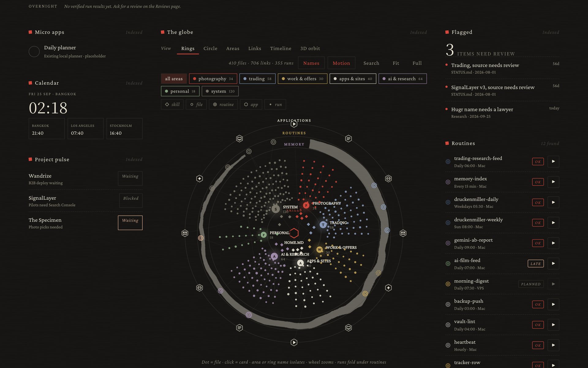The height and width of the screenshot is (368, 588).
Task: Toggle the skill node-type filter
Action: click(172, 105)
